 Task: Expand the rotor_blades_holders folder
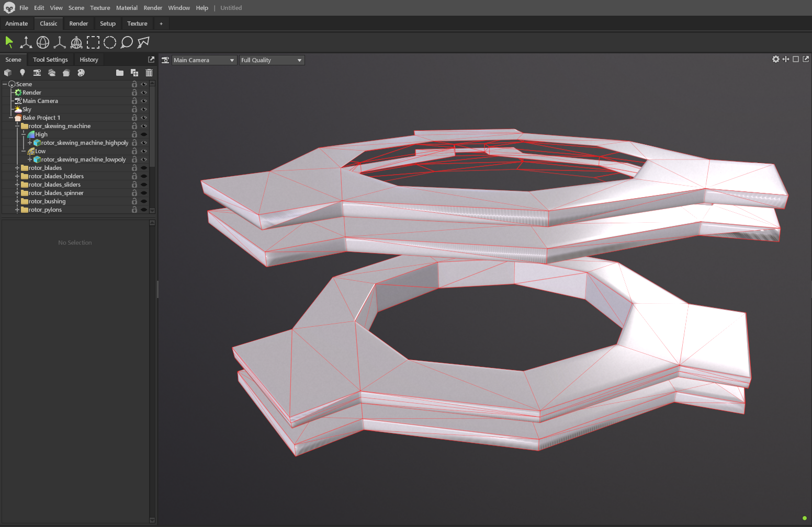click(x=17, y=176)
